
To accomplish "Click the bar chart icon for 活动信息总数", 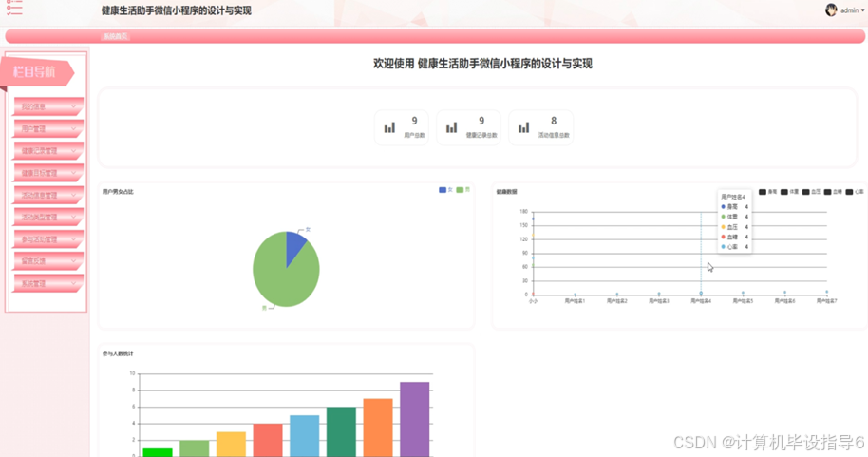I will coord(523,127).
